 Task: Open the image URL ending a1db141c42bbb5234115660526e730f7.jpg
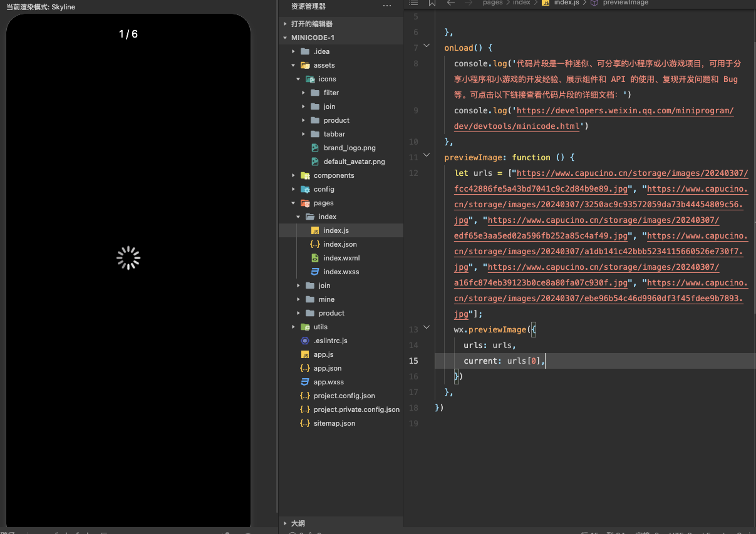601,252
